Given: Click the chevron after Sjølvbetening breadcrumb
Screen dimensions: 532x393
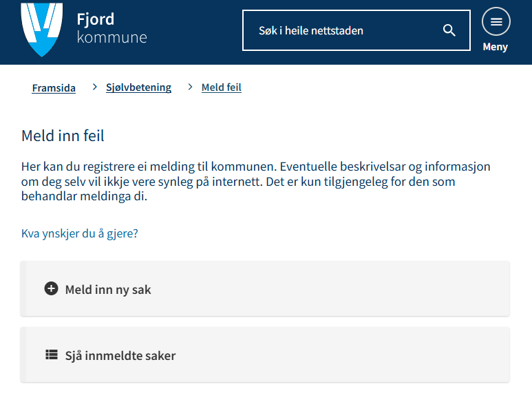Looking at the screenshot, I should tap(191, 87).
